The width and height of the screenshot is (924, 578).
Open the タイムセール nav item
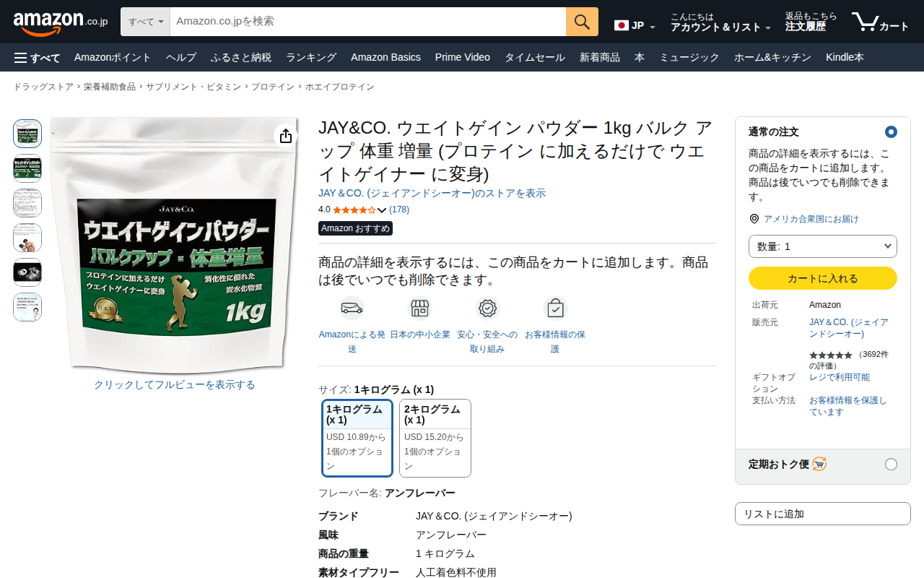tap(535, 57)
